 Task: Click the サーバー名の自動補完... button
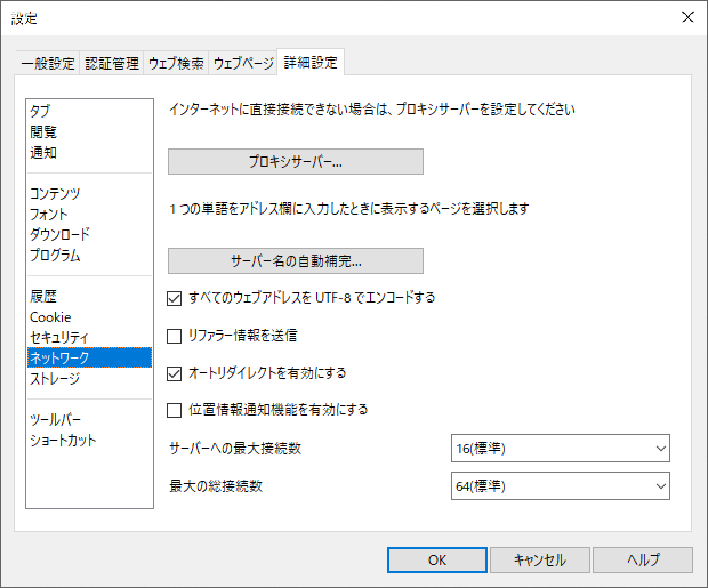tap(295, 261)
